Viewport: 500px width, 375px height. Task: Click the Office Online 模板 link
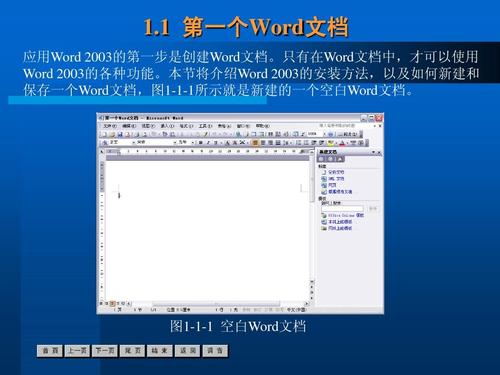[x=346, y=215]
